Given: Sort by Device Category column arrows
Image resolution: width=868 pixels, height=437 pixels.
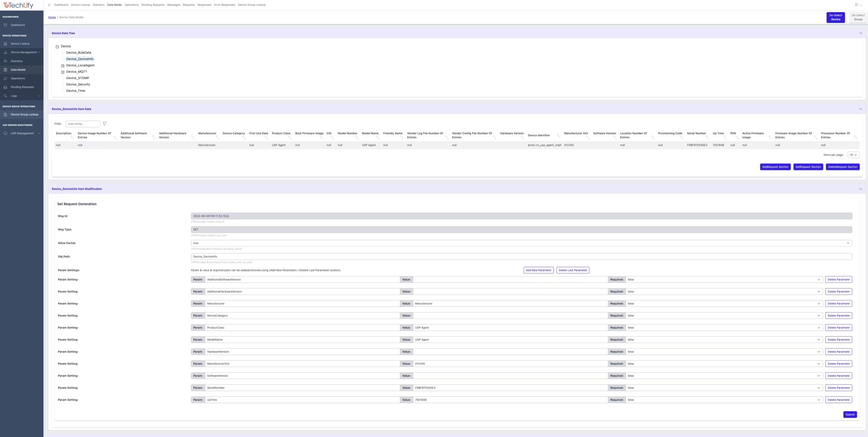Looking at the screenshot, I should [244, 137].
